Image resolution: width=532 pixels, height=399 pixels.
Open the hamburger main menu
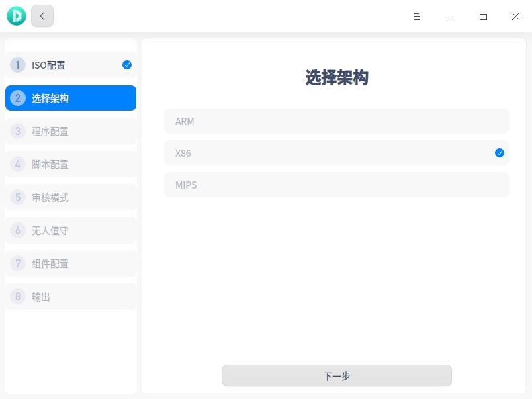(417, 17)
